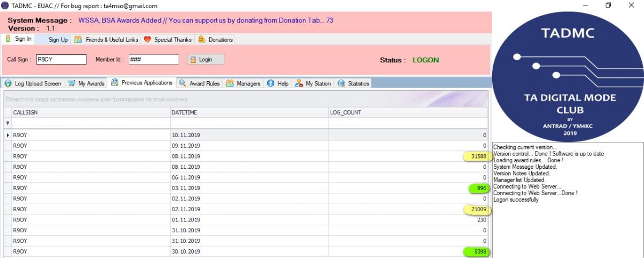Click the coins icon for Donations

click(202, 39)
